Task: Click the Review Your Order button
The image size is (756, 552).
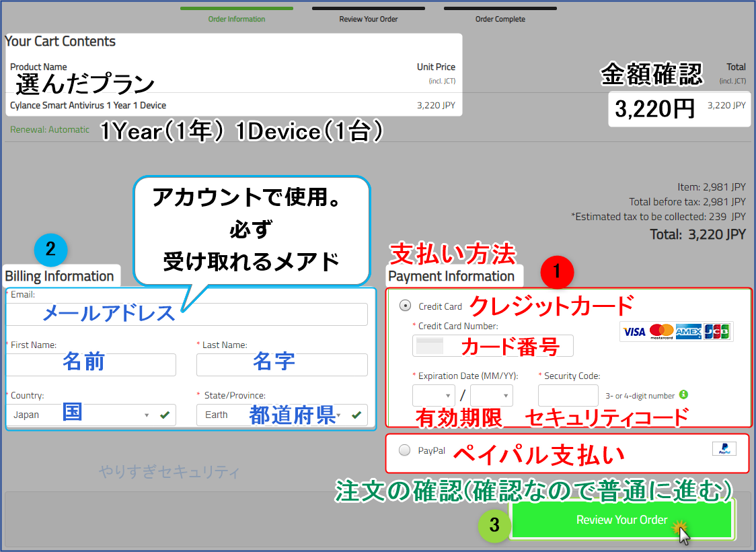Action: coord(621,520)
